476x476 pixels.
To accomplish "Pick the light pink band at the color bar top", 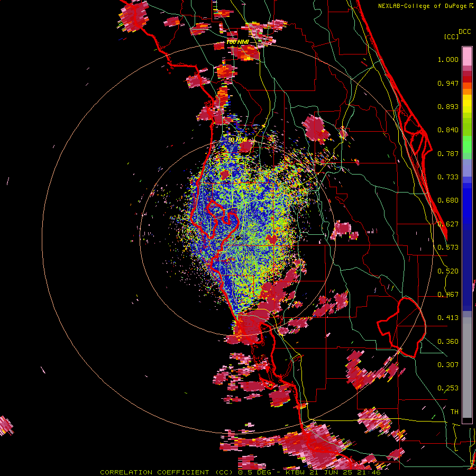I will click(x=467, y=56).
